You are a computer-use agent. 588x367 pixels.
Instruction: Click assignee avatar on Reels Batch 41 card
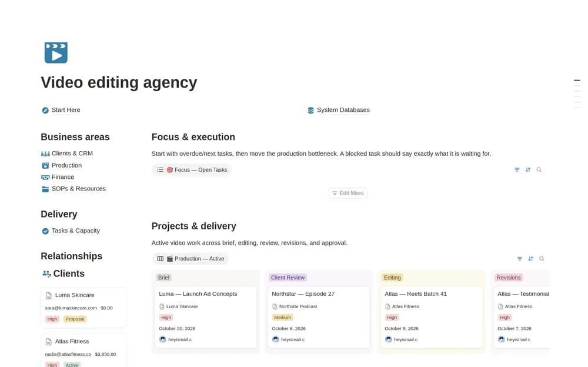click(x=389, y=339)
